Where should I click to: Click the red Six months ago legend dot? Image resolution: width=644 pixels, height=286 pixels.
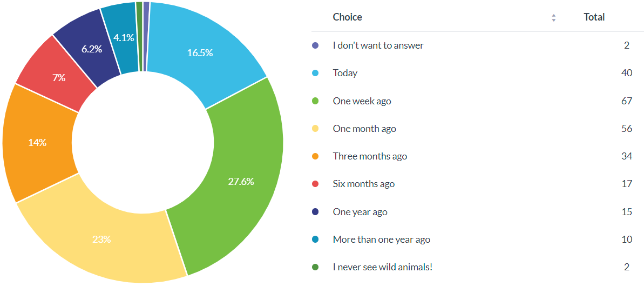[315, 184]
